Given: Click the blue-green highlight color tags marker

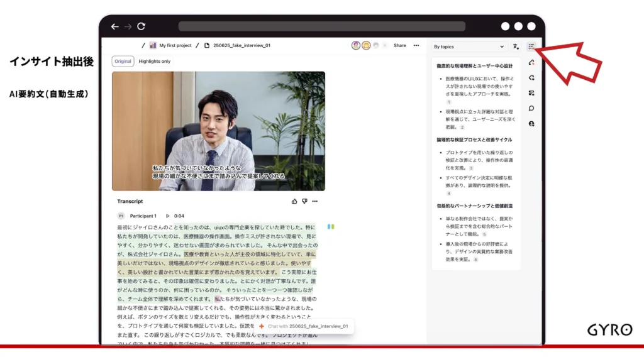Looking at the screenshot, I should coord(331,226).
